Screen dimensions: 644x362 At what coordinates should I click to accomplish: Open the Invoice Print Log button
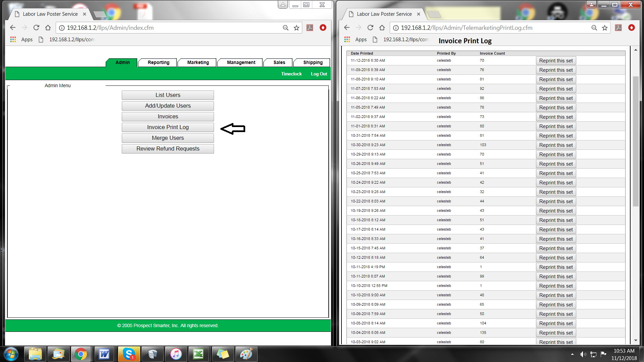pyautogui.click(x=168, y=127)
